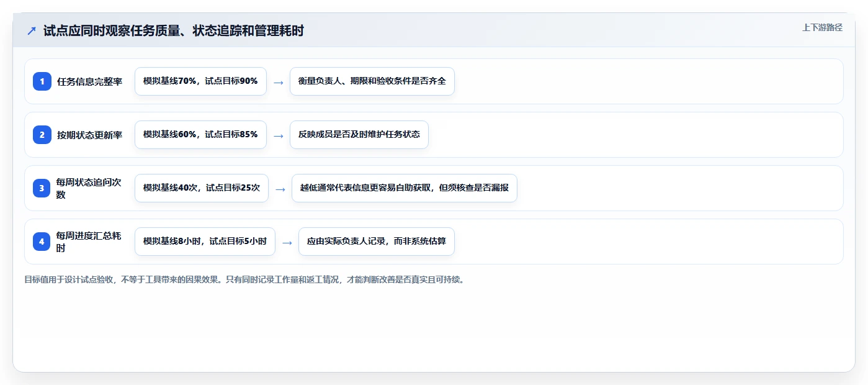Click the arrow in the 每周进度汇总耗时 row

(x=287, y=242)
